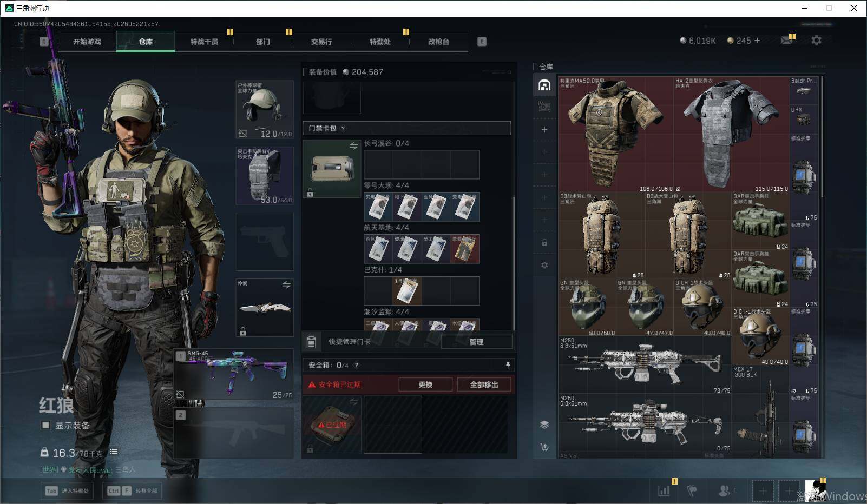Select the M250 with 73/75 ammo

coord(645,366)
